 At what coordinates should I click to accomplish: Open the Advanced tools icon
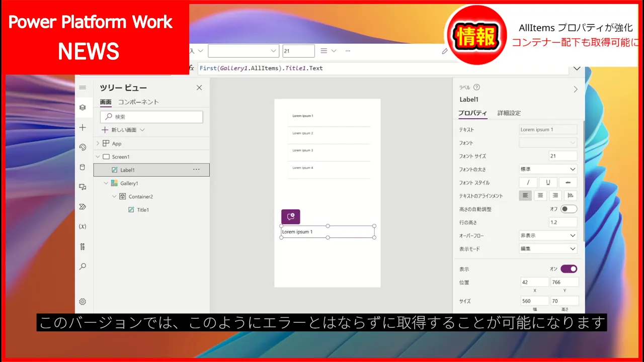[x=83, y=246]
